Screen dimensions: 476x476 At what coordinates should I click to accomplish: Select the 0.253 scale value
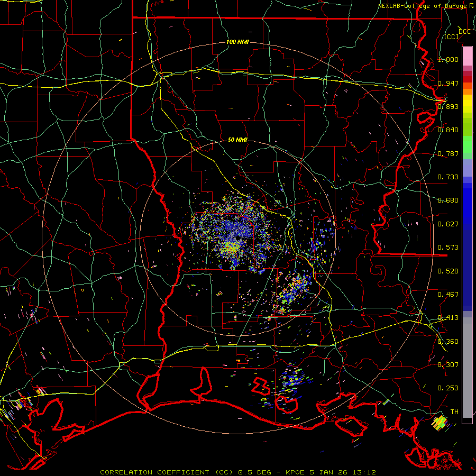pos(448,388)
